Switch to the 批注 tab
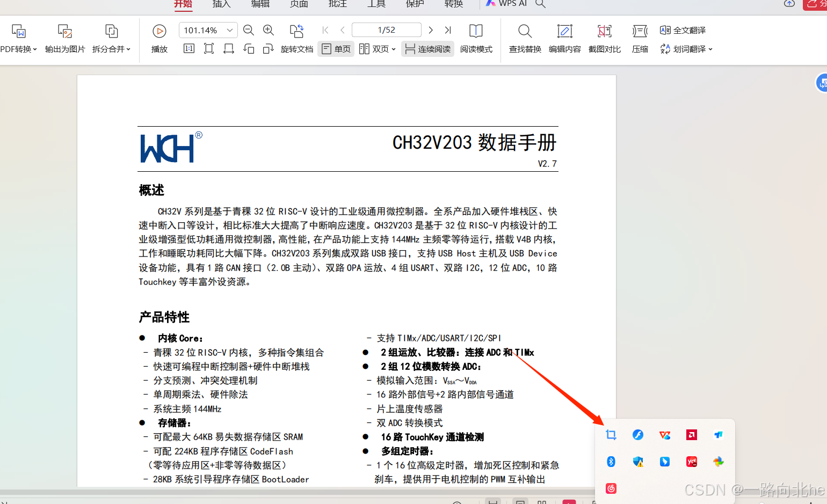 [337, 4]
